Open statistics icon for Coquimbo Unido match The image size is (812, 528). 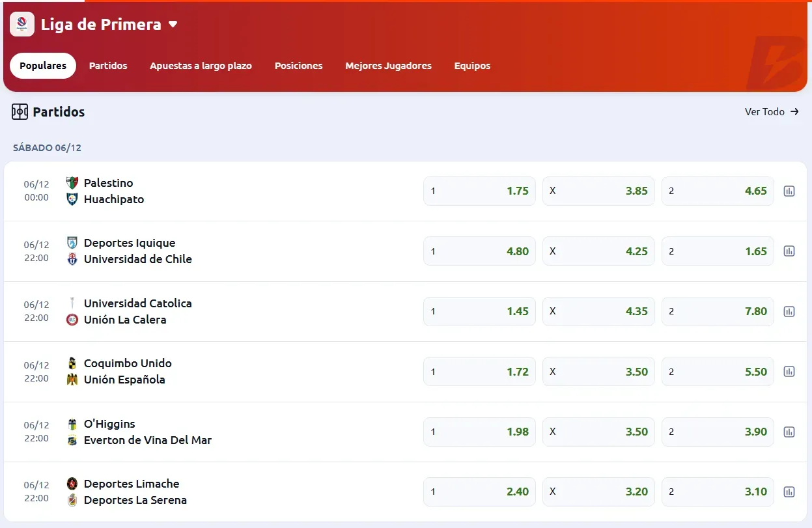[x=789, y=372]
